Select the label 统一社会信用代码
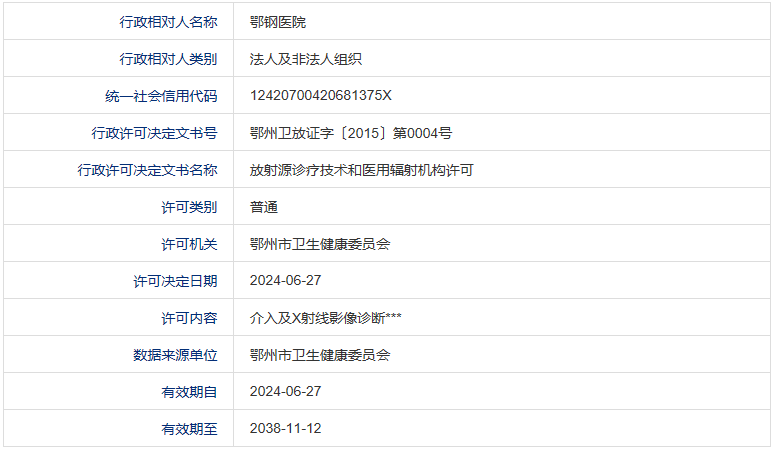The width and height of the screenshot is (781, 455). [x=161, y=96]
